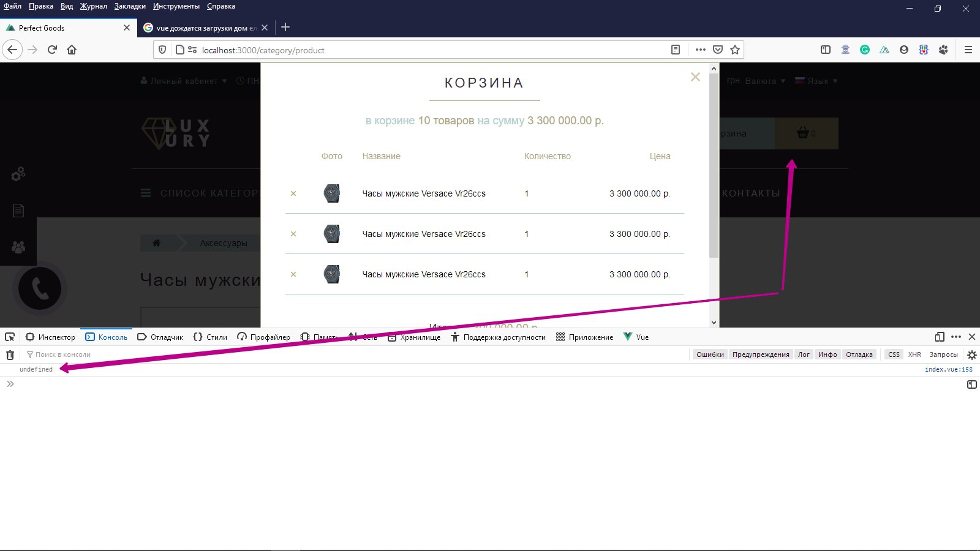Pick an element with the inspector picker
The image size is (980, 551).
pos(10,337)
